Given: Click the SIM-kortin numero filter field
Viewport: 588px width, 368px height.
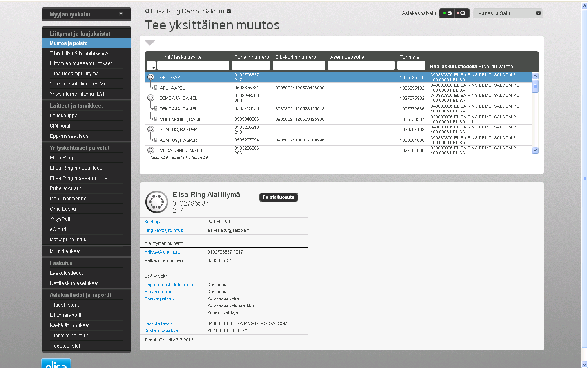Looking at the screenshot, I should coord(299,65).
